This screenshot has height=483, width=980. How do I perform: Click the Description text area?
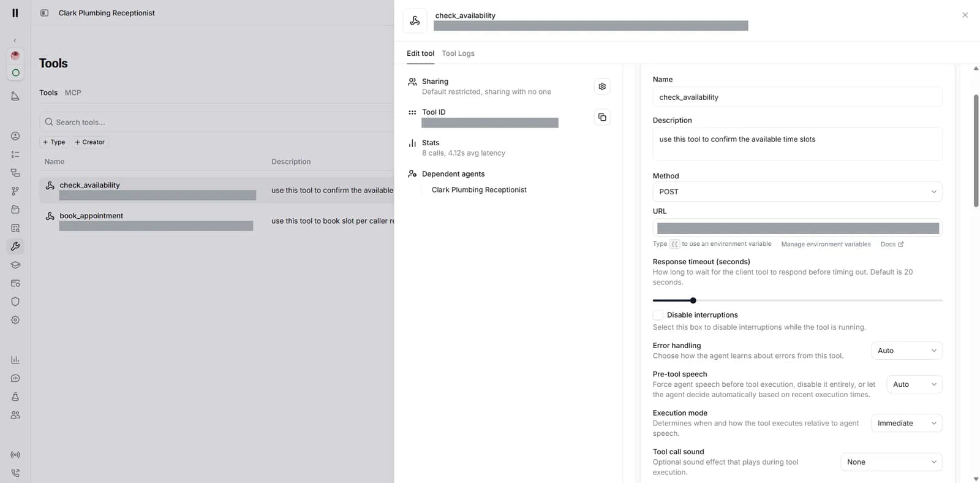(797, 144)
